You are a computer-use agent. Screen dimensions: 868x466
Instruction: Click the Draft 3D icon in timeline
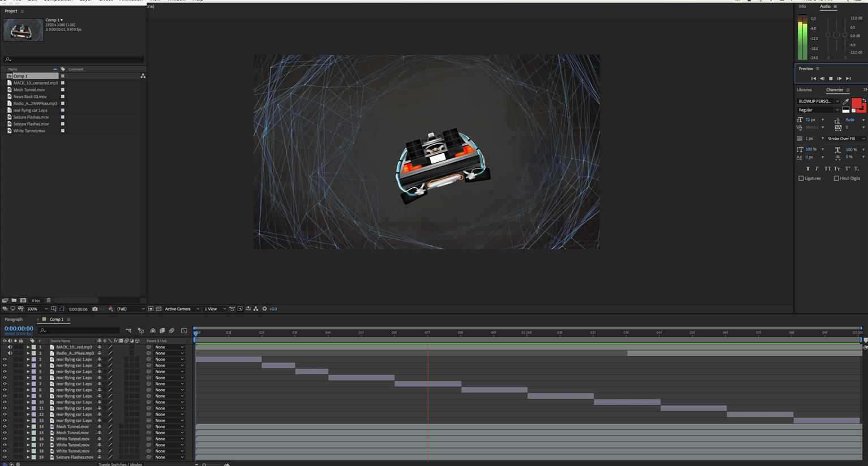pyautogui.click(x=141, y=330)
